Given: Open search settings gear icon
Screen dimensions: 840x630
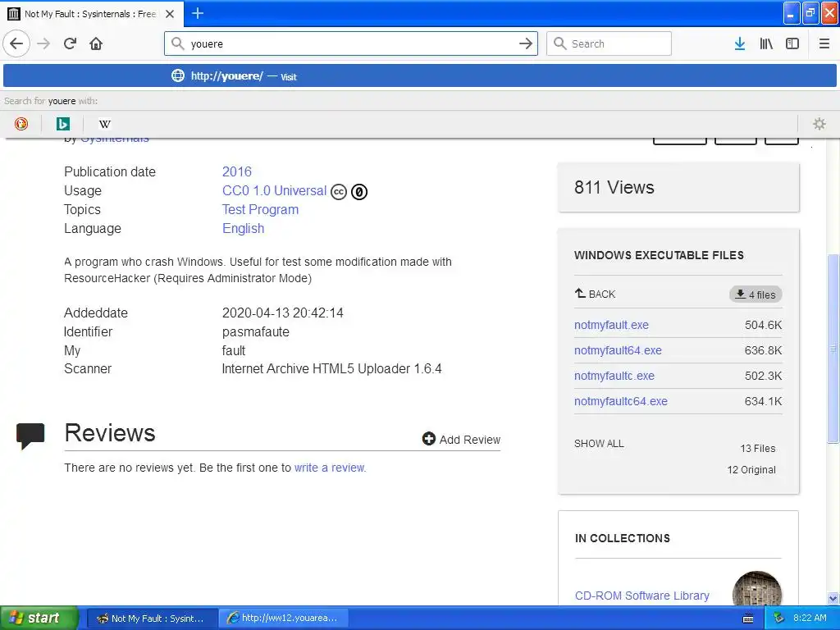Looking at the screenshot, I should (x=819, y=124).
